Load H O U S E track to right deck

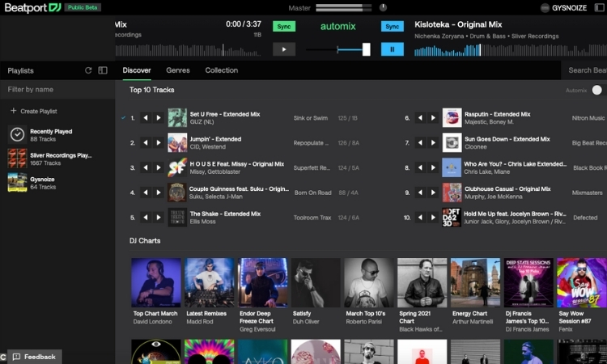159,167
